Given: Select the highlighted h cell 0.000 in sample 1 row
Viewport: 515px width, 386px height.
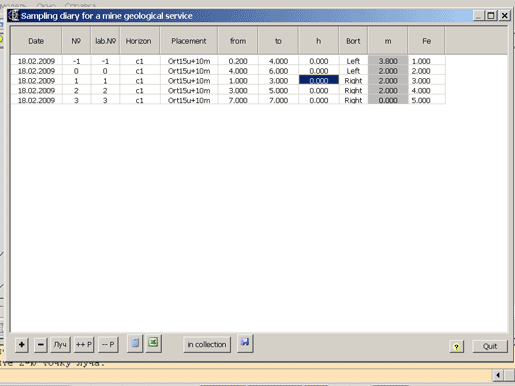Looking at the screenshot, I should click(x=319, y=81).
